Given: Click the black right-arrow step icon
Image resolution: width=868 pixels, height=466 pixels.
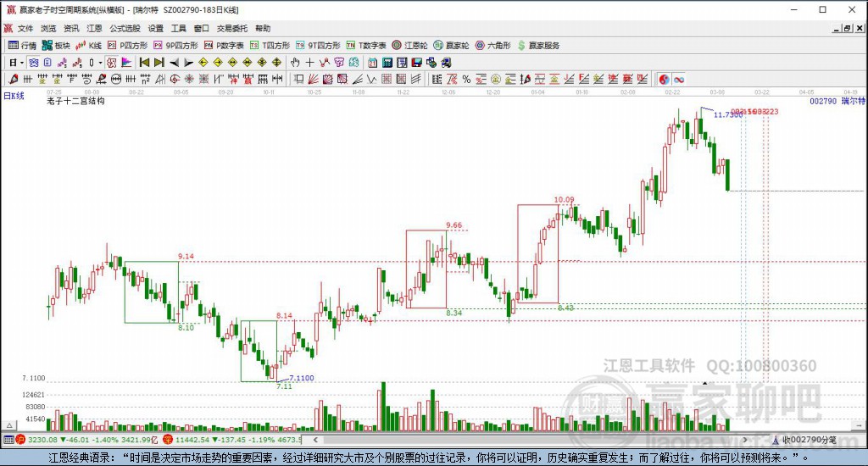Looking at the screenshot, I should (189, 63).
